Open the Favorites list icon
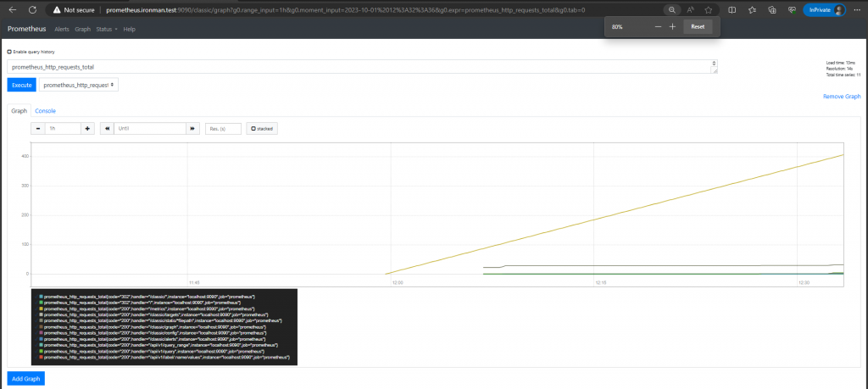 coord(753,10)
